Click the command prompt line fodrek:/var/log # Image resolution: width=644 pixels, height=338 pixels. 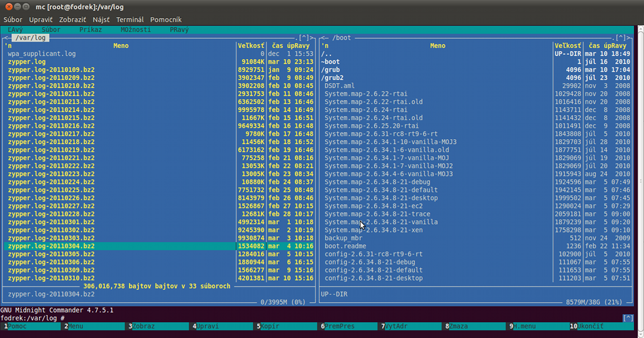tap(33, 318)
